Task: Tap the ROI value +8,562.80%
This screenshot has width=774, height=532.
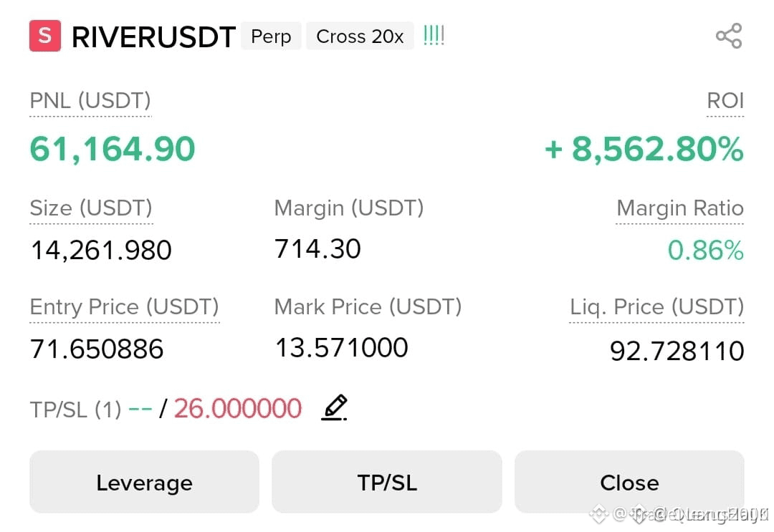Action: pyautogui.click(x=644, y=149)
